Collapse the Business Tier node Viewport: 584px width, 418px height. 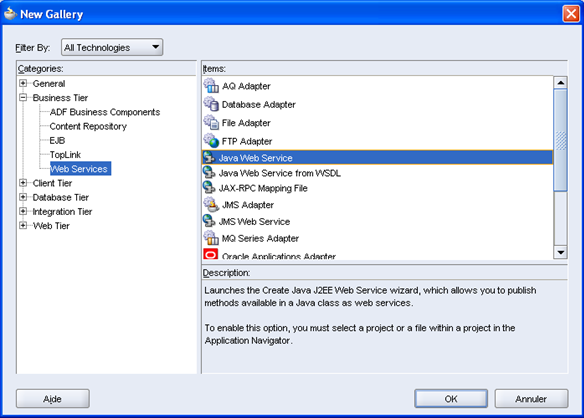pyautogui.click(x=23, y=97)
